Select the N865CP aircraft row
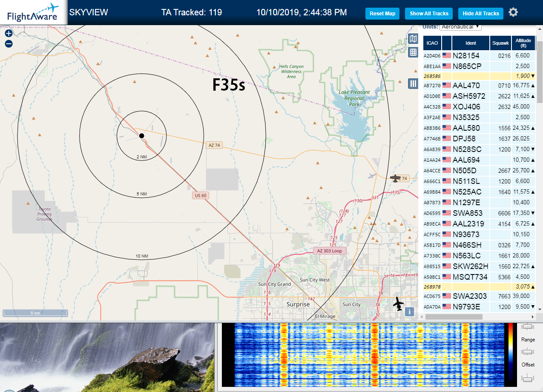The height and width of the screenshot is (392, 543). [x=479, y=66]
